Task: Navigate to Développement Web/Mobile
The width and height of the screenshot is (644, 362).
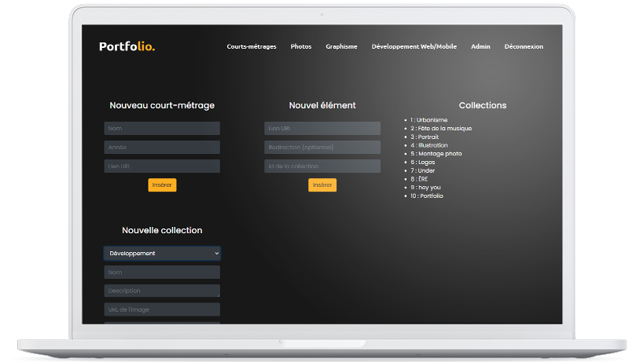Action: [x=414, y=46]
